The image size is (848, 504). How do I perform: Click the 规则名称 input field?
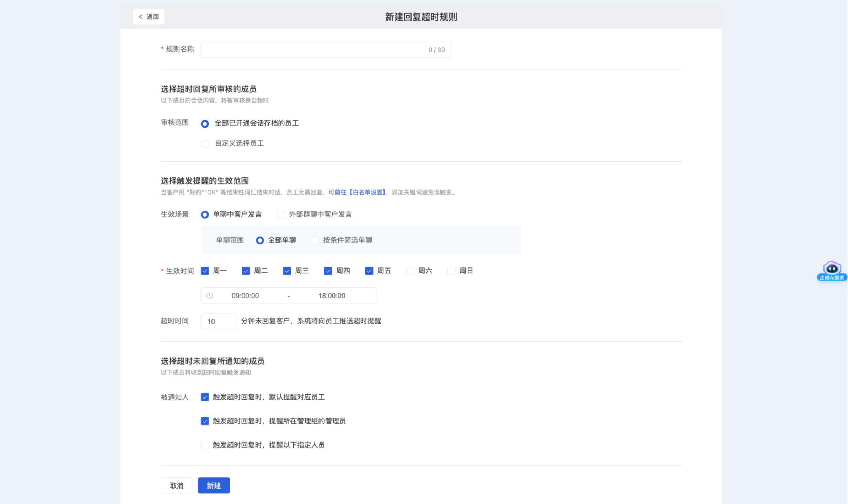326,50
